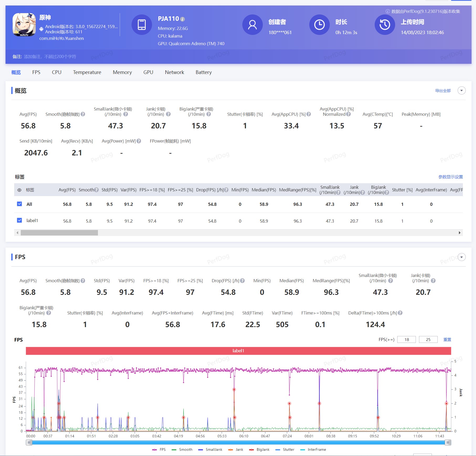Click the Genshin Impact app icon
Image resolution: width=476 pixels, height=456 pixels.
[24, 25]
